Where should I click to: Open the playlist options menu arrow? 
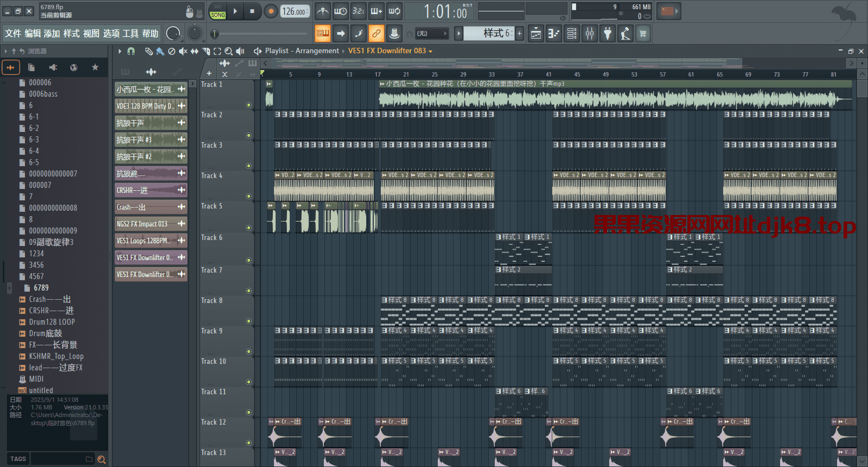pos(120,51)
